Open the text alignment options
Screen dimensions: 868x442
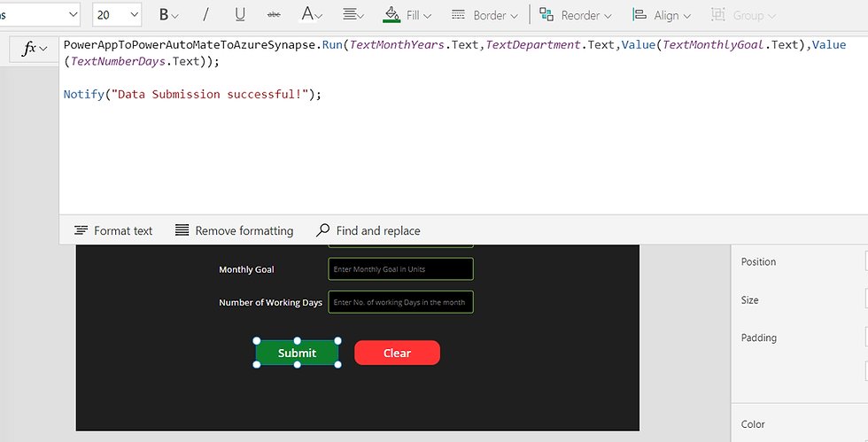pos(353,15)
